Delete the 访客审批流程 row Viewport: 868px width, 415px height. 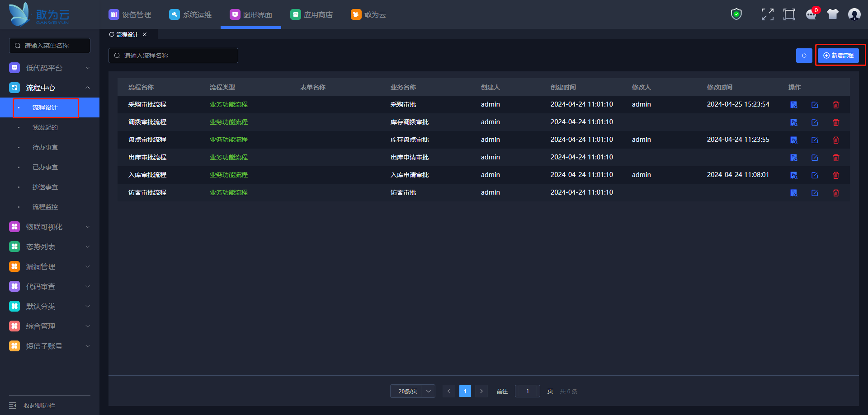pyautogui.click(x=836, y=193)
